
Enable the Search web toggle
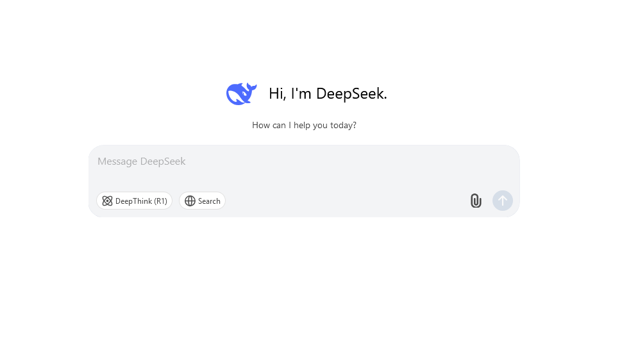[202, 201]
